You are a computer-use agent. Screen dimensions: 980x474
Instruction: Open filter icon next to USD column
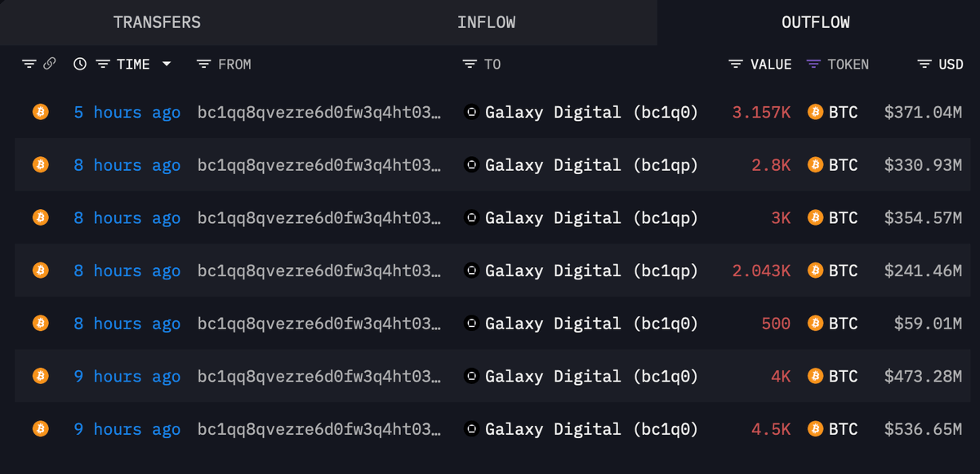924,64
